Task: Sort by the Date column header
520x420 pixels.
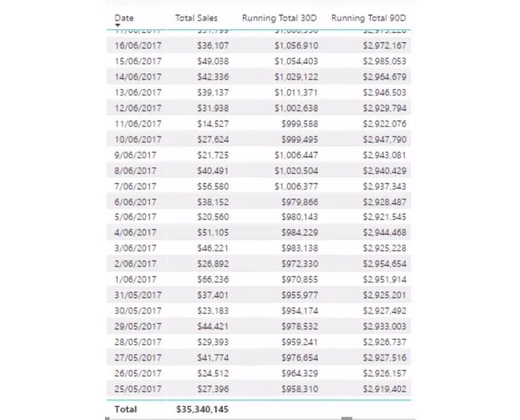Action: click(124, 18)
